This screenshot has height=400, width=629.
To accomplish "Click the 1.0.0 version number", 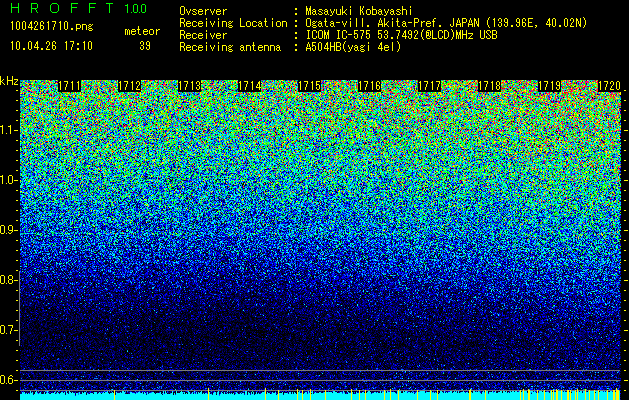I will pos(136,9).
